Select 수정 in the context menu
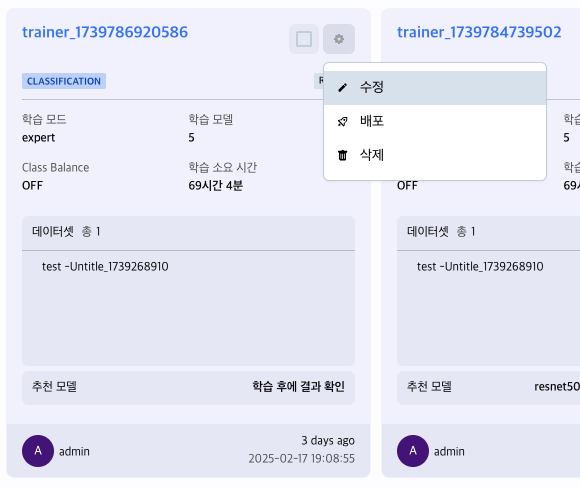This screenshot has width=580, height=488. point(435,88)
